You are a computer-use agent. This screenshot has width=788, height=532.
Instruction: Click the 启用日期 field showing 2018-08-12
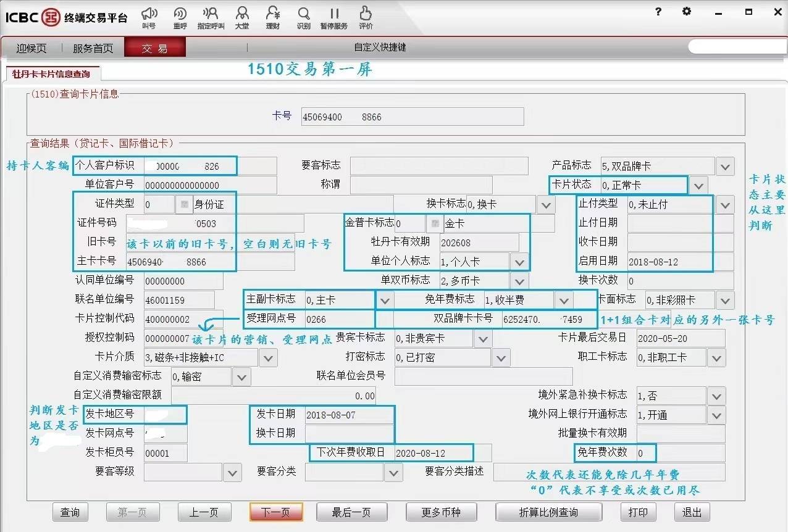coord(681,262)
